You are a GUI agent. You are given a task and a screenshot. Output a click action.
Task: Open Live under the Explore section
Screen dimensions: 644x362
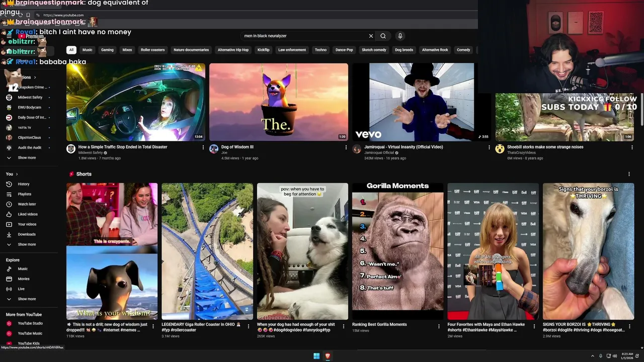pyautogui.click(x=21, y=289)
